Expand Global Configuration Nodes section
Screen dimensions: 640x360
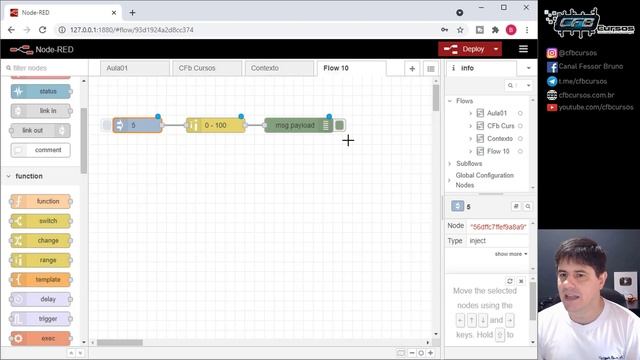click(450, 180)
